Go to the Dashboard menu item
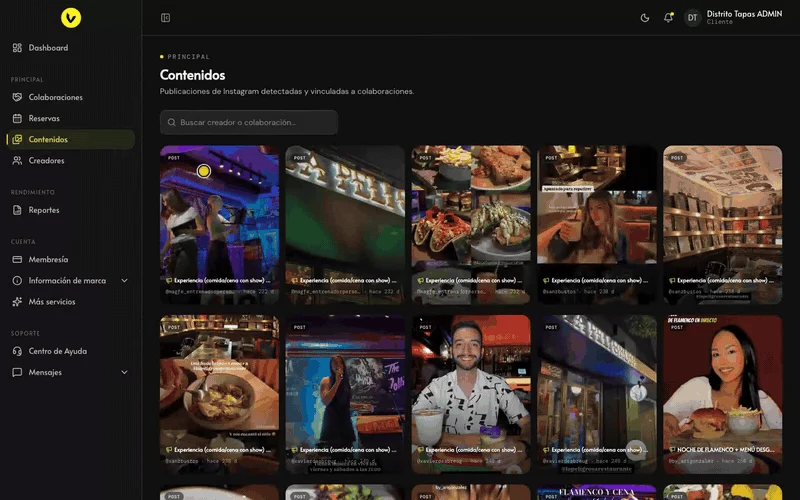The image size is (800, 500). pos(70,47)
